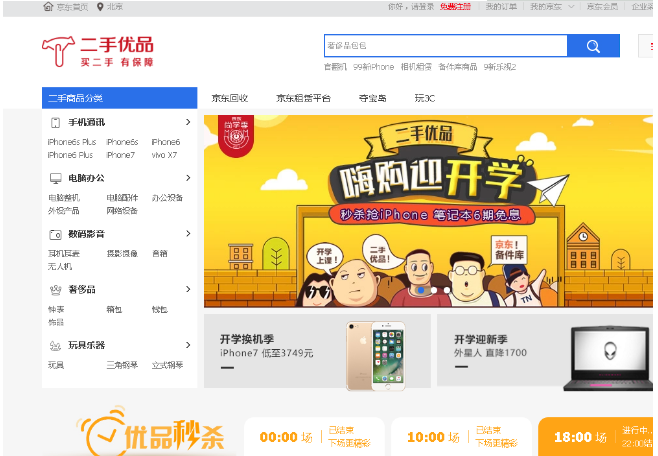Select the 10:00 场 flash sale tab
The width and height of the screenshot is (658, 456).
[462, 437]
